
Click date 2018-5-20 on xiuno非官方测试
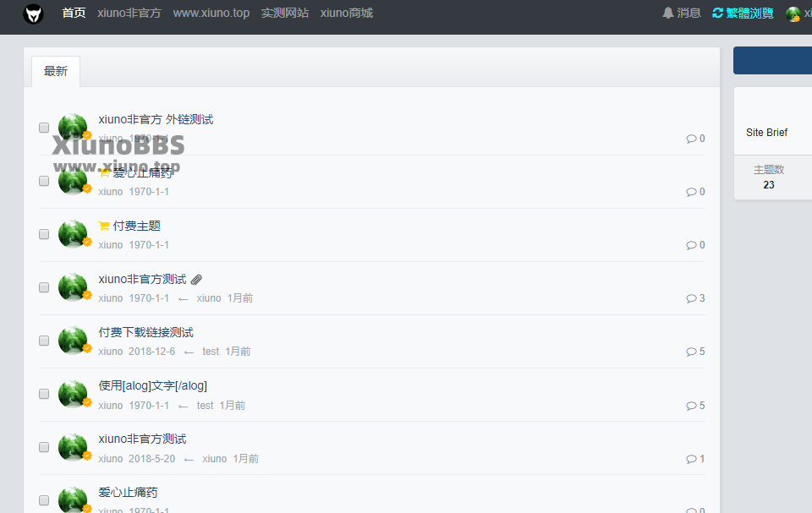coord(151,459)
